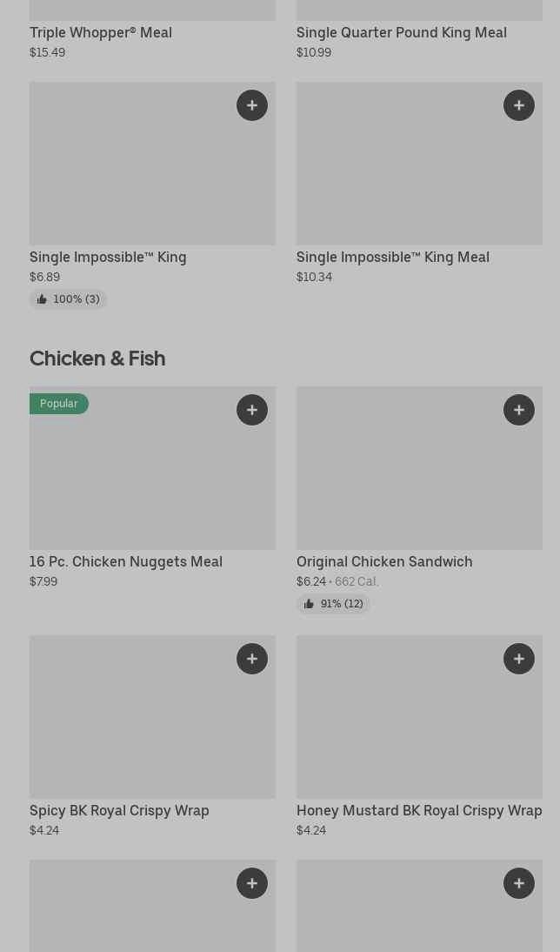Open Original Chicken Sandwich title

[x=384, y=561]
